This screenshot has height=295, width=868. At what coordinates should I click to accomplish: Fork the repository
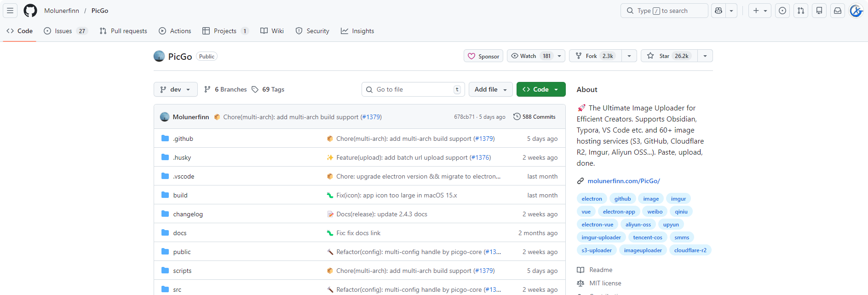click(595, 56)
